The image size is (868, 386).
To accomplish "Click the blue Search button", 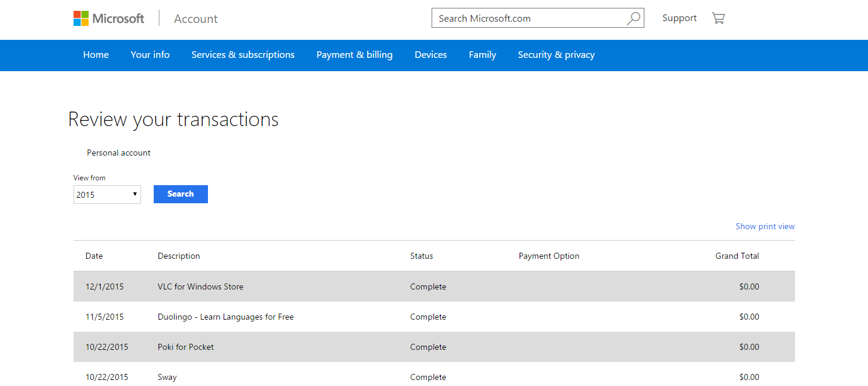I will (181, 194).
